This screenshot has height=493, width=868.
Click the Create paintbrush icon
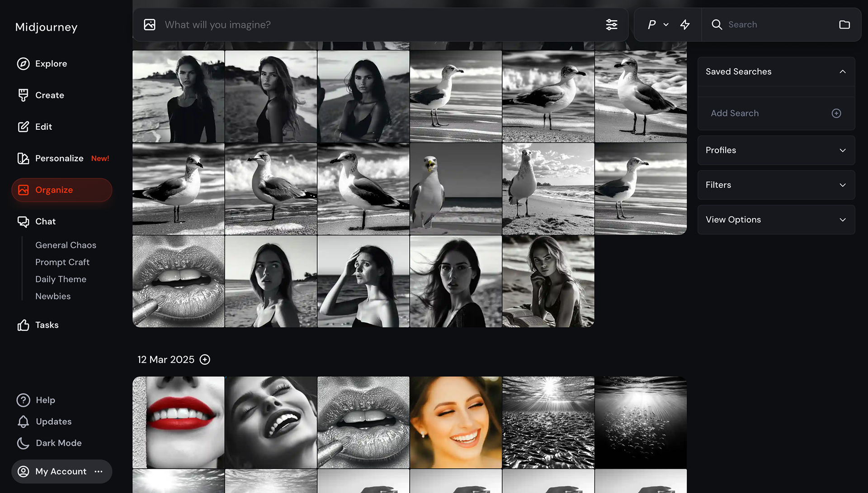[x=23, y=95]
